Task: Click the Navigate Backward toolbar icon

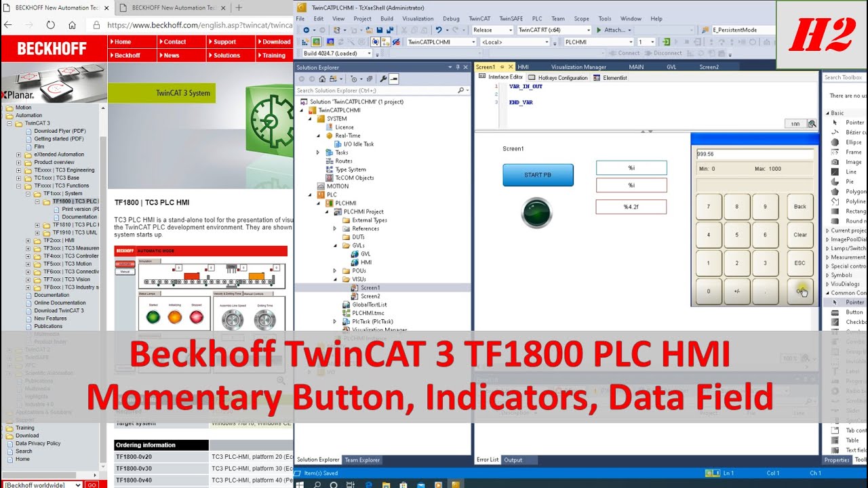Action: click(306, 30)
